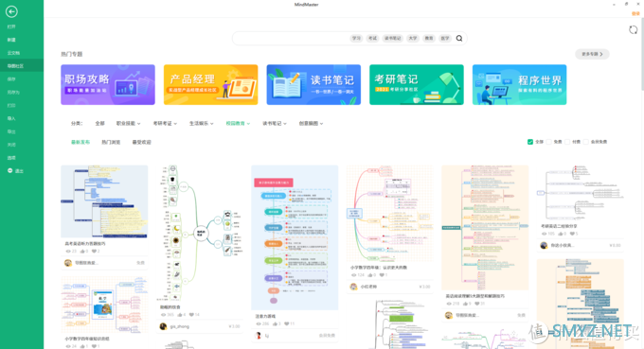Click the orange 登录 link
The height and width of the screenshot is (349, 644).
[x=635, y=13]
